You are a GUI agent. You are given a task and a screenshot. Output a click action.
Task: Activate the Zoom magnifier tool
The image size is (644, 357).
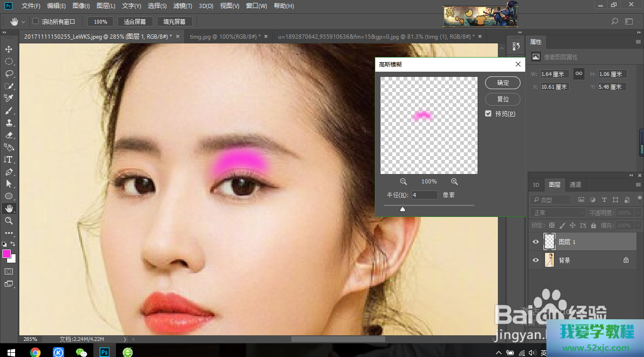[8, 221]
